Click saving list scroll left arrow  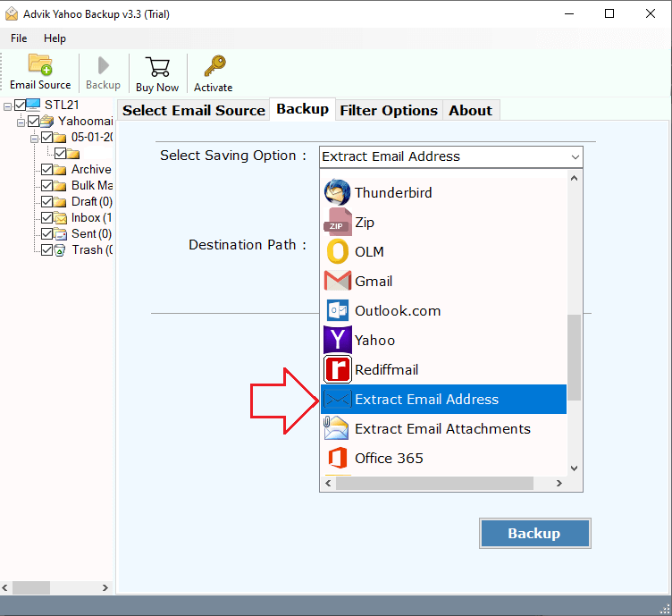pyautogui.click(x=328, y=483)
